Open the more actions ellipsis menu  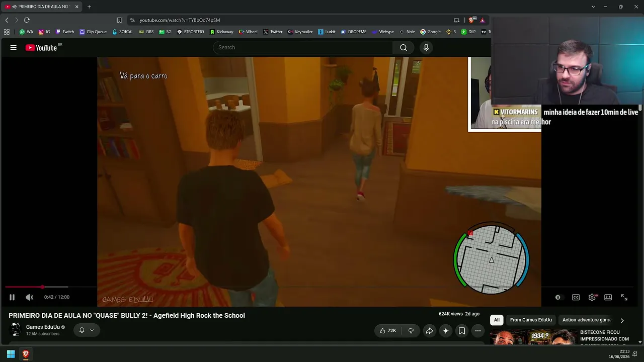[x=478, y=331]
